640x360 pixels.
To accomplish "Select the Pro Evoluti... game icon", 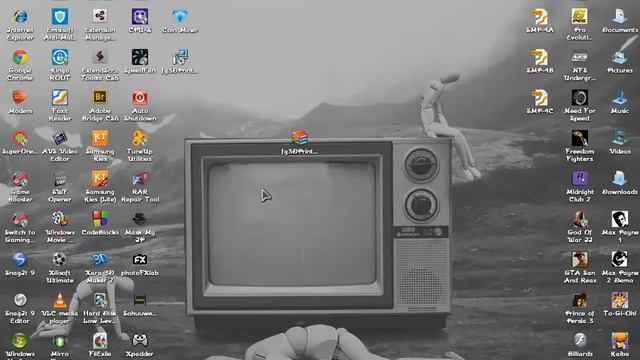I will (x=580, y=17).
